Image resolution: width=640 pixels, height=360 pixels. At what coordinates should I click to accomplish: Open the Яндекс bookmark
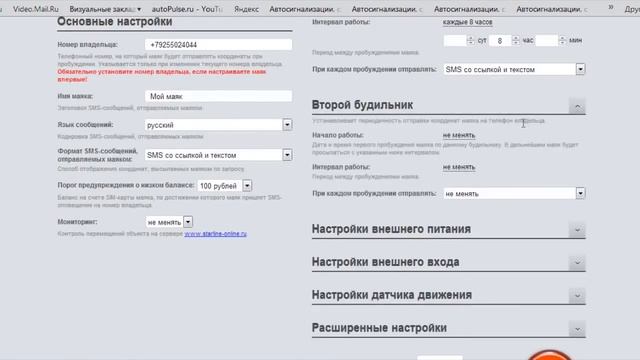coord(246,9)
